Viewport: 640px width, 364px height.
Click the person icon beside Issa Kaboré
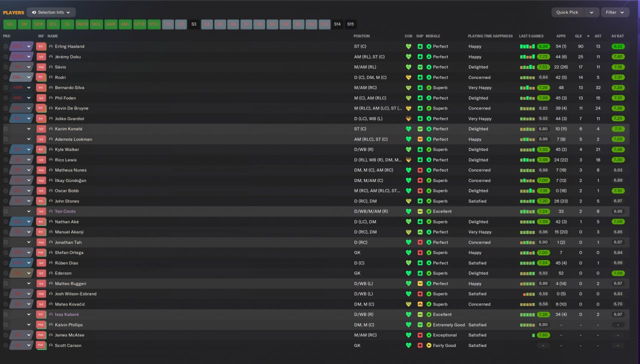coord(51,314)
